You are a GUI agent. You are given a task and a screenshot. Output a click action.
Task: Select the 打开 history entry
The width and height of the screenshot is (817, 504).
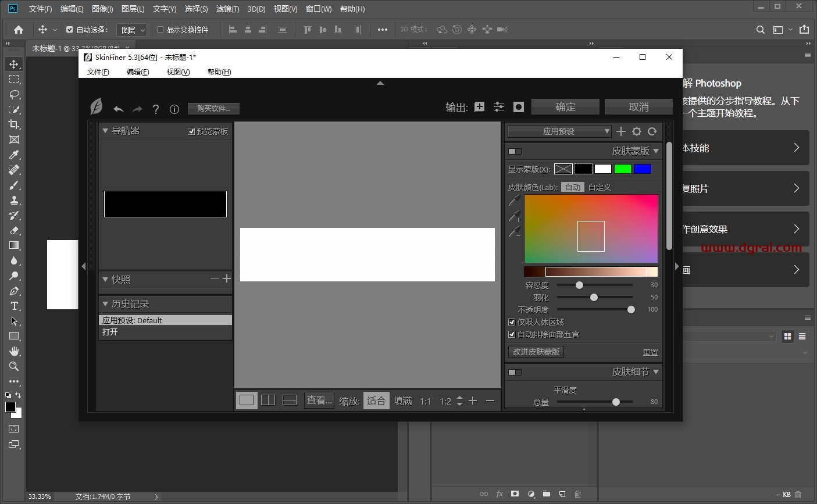click(110, 332)
